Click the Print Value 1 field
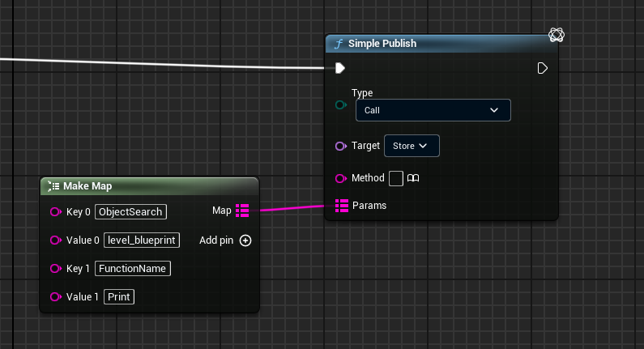Image resolution: width=644 pixels, height=349 pixels. (x=120, y=297)
